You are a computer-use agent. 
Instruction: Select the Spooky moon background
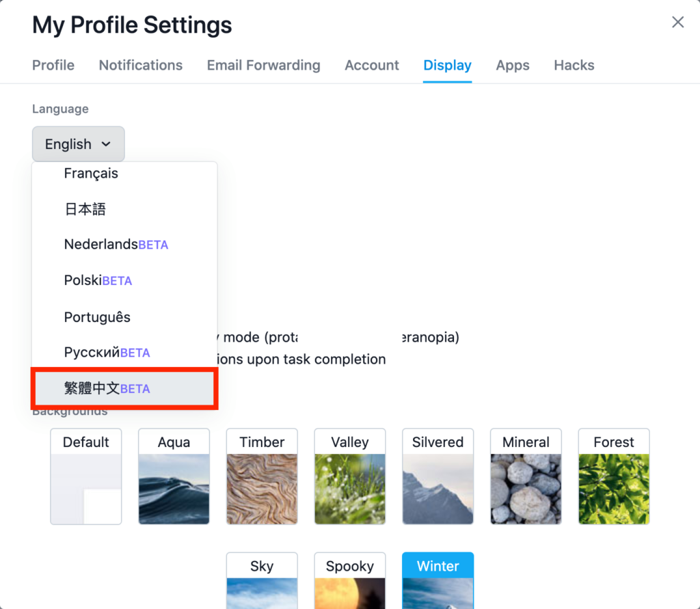[x=349, y=580]
